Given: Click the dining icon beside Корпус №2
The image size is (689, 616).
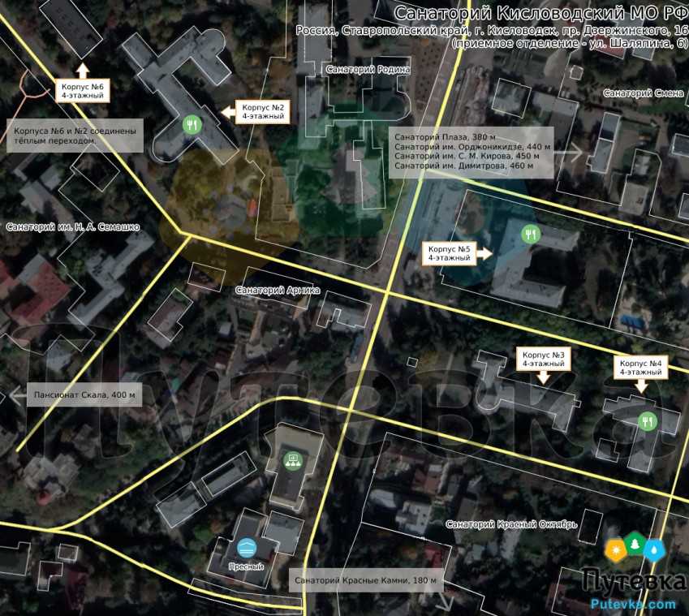Looking at the screenshot, I should tap(192, 124).
